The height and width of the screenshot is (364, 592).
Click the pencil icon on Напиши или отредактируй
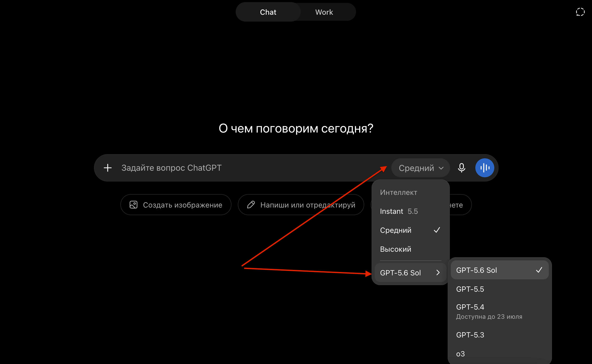coord(251,205)
